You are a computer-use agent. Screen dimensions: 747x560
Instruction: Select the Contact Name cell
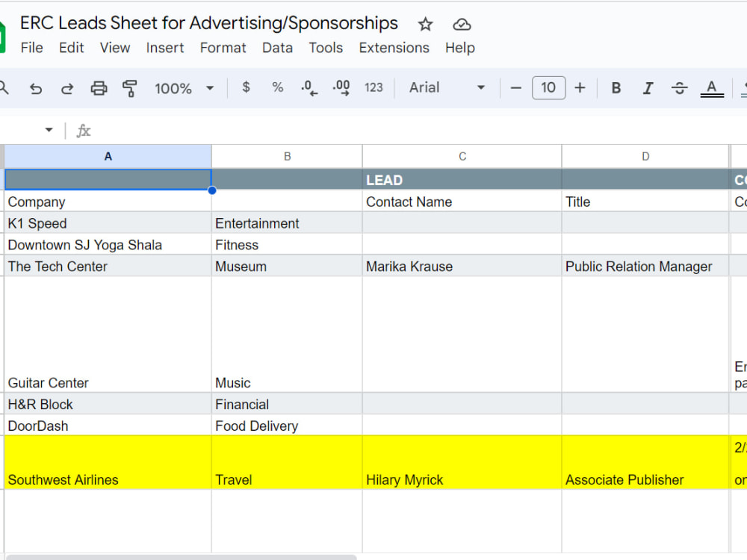[462, 202]
